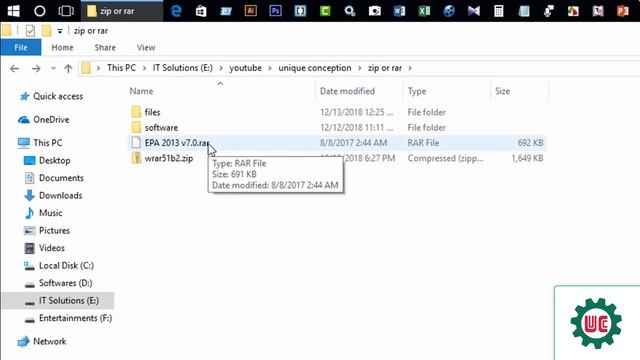Image resolution: width=640 pixels, height=360 pixels.
Task: Select the wrar51b2.zip file
Action: click(x=169, y=158)
